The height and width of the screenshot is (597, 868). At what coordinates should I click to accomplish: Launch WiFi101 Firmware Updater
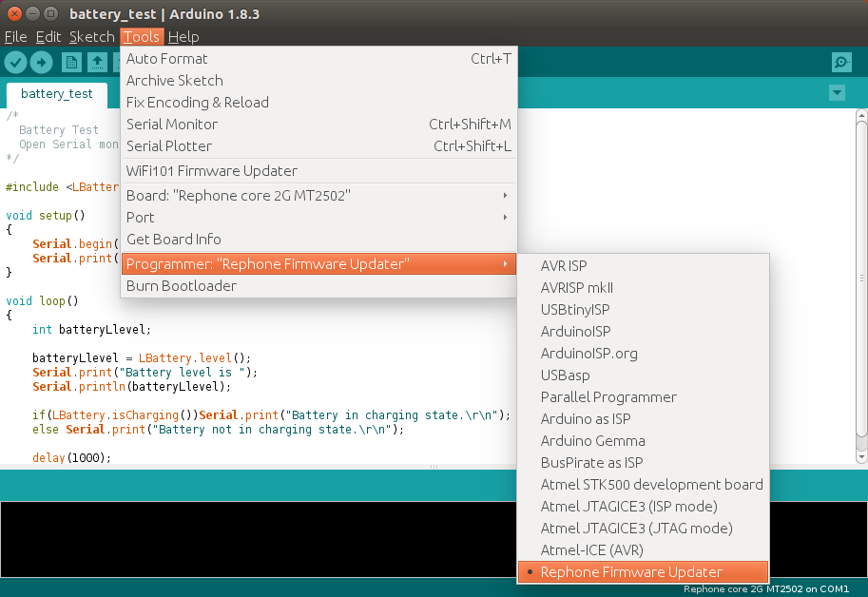(318, 171)
